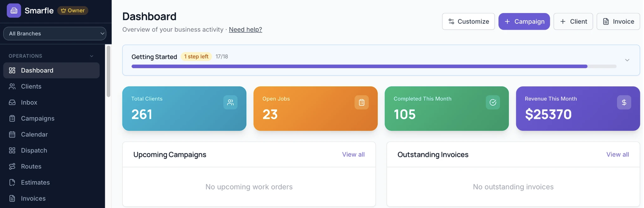This screenshot has height=208, width=644.
Task: Click the plus icon in the Client button
Action: (x=563, y=21)
